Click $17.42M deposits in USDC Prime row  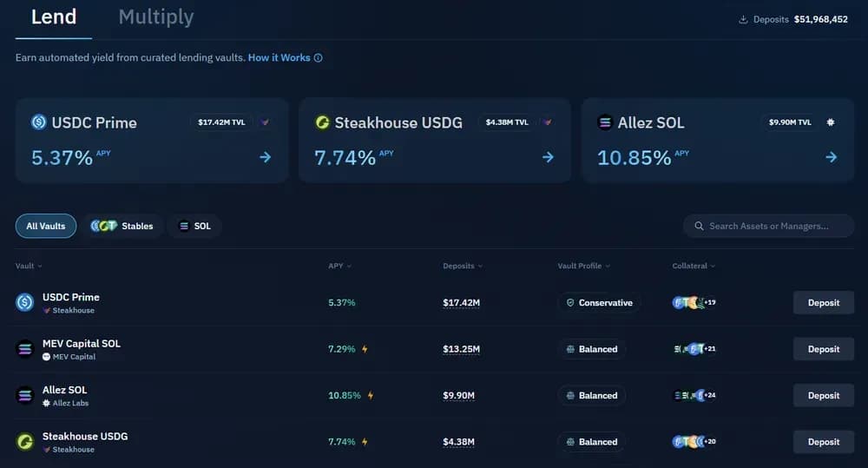461,302
